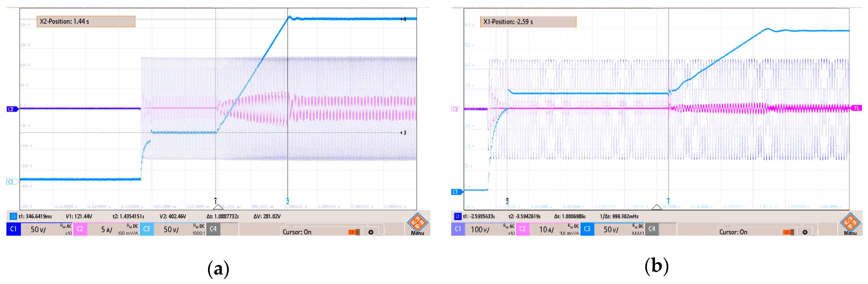This screenshot has height=284, width=868.
Task: Open C1 50 V/ vertical scale in left scope
Action: [38, 229]
